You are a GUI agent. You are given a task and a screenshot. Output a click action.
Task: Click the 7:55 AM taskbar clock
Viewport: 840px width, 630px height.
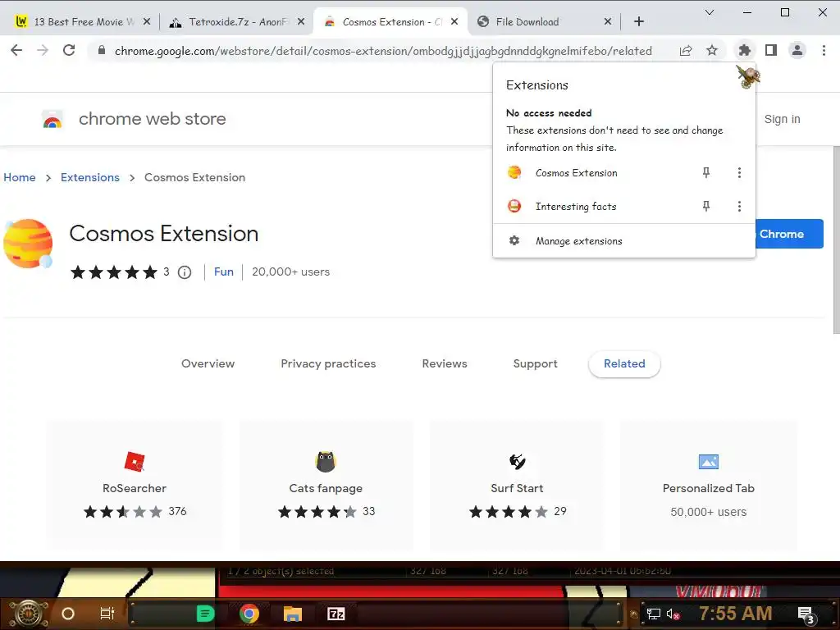click(735, 614)
